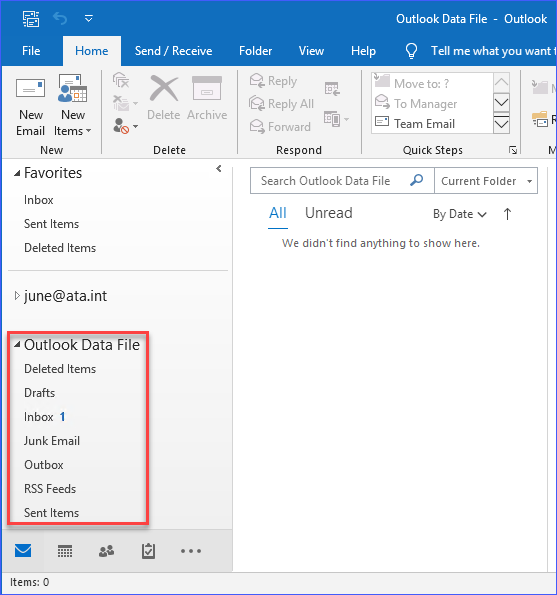This screenshot has width=557, height=595.
Task: Click the undo arrow in title bar
Action: coord(60,18)
